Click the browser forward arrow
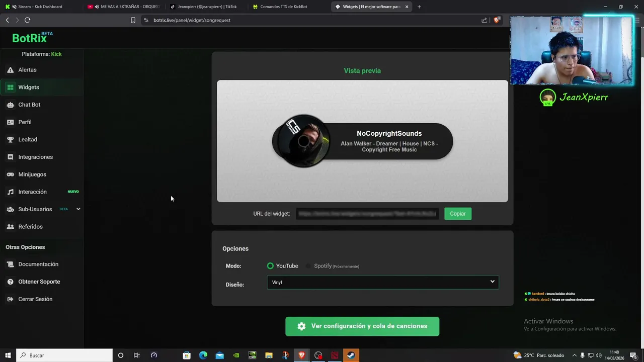The height and width of the screenshot is (362, 644). coord(17,20)
